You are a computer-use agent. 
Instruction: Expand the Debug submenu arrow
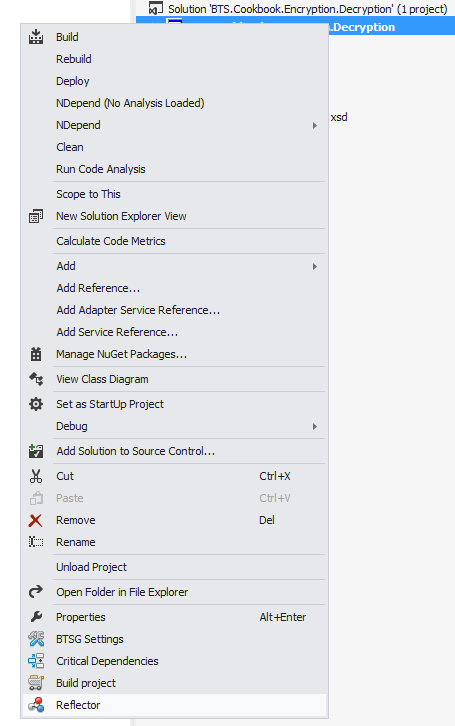click(315, 426)
